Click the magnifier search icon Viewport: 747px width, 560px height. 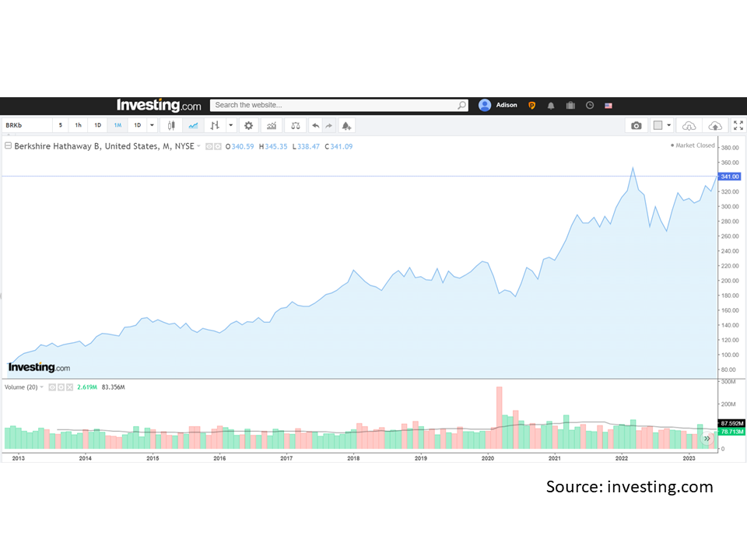[x=461, y=105]
